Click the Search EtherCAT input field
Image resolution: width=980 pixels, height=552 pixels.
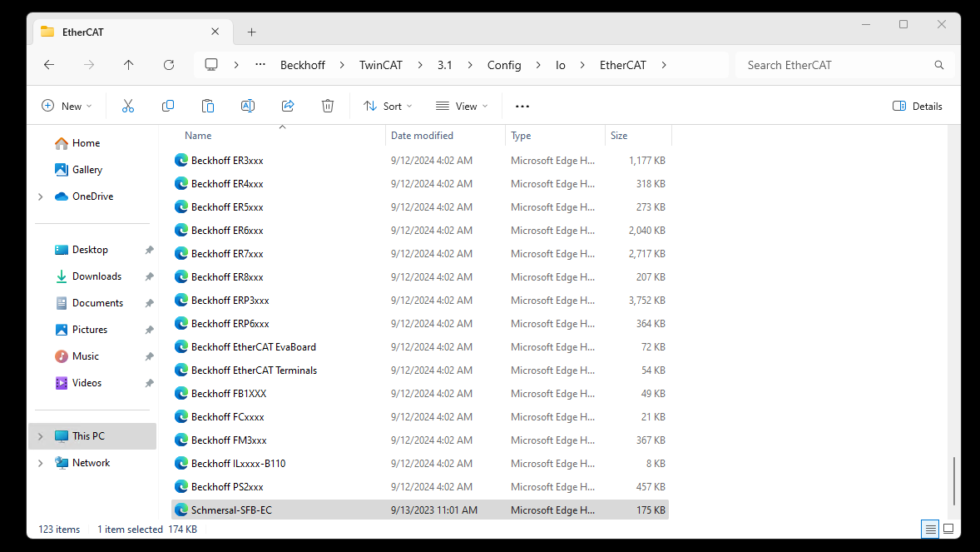[x=834, y=65]
